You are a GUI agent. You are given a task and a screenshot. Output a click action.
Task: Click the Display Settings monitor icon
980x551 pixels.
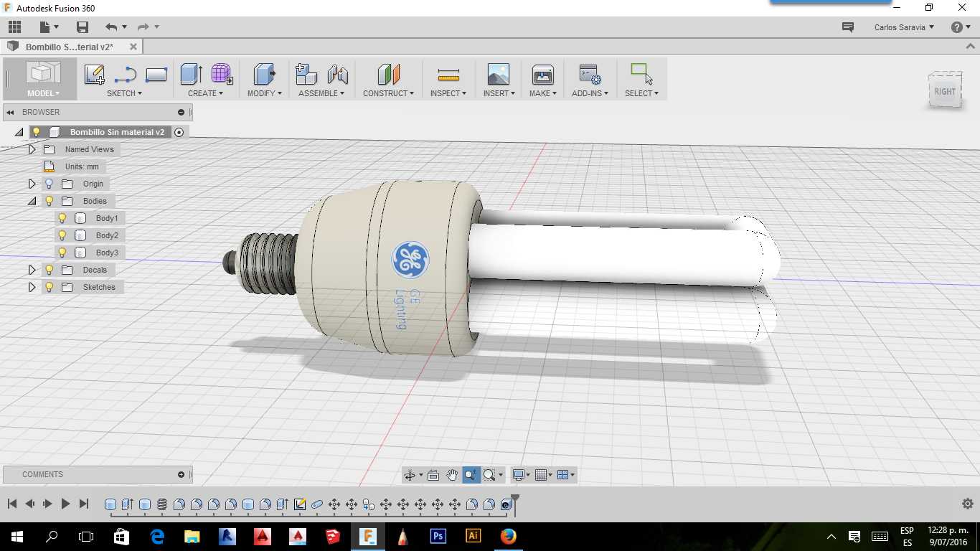(x=518, y=475)
